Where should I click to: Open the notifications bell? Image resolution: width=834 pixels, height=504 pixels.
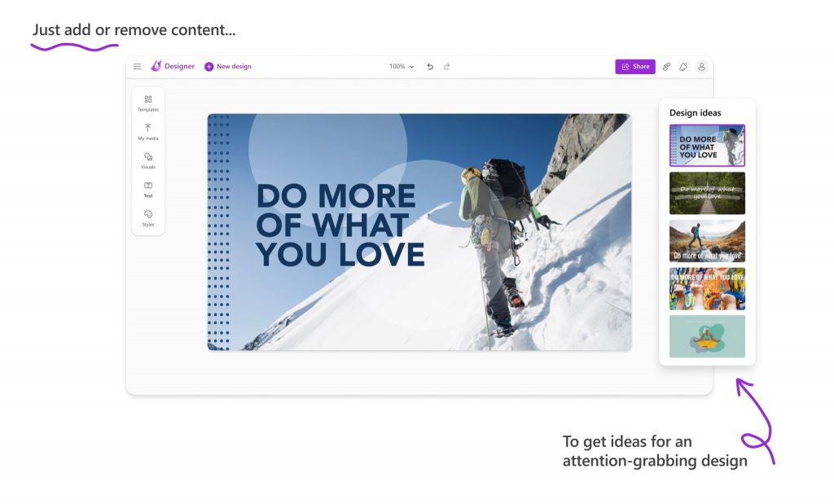tap(683, 67)
